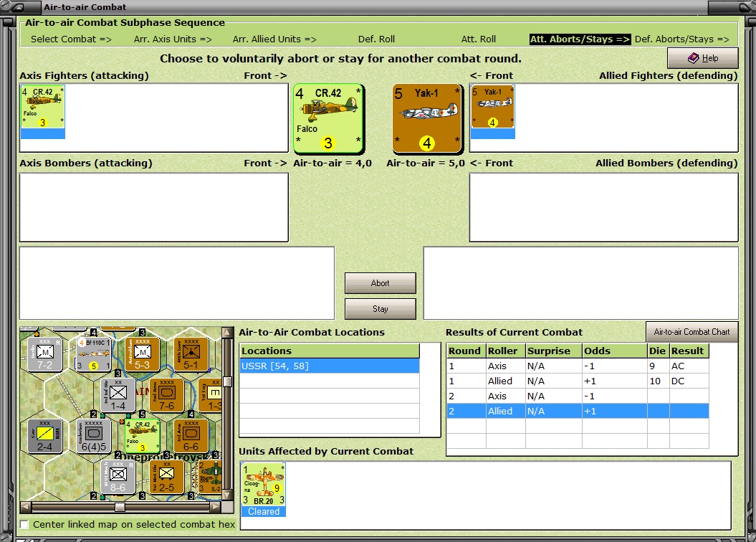The width and height of the screenshot is (756, 542).
Task: Select the Round 2 Allied result row
Action: pos(578,411)
